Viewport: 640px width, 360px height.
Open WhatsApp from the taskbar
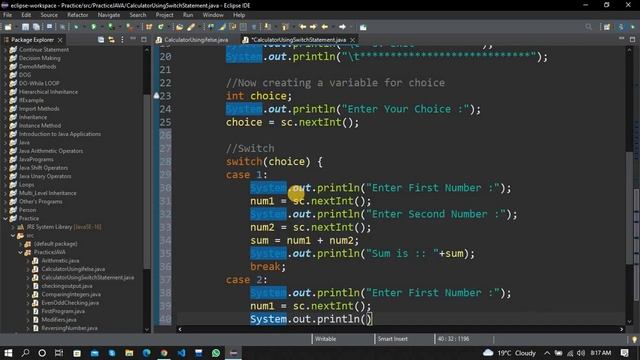(216, 353)
